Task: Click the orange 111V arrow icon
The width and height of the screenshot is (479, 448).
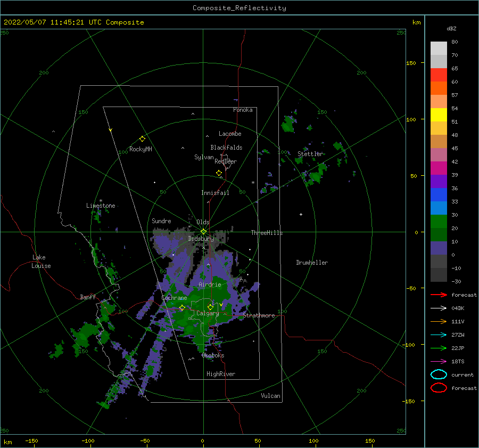Action: [439, 321]
